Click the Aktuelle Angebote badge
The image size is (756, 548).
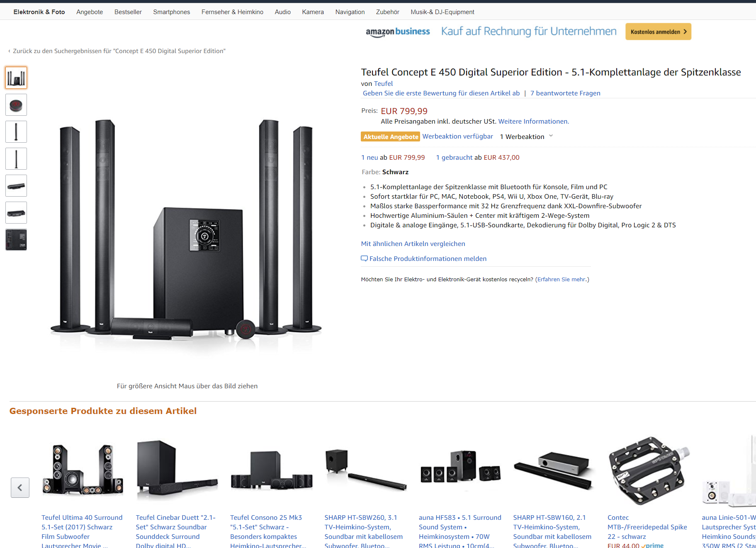[391, 136]
